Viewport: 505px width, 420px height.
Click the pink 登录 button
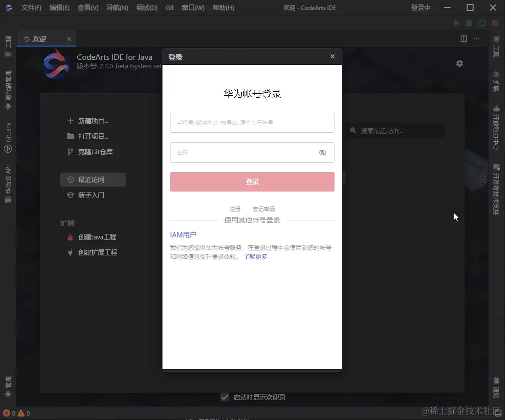click(x=252, y=182)
